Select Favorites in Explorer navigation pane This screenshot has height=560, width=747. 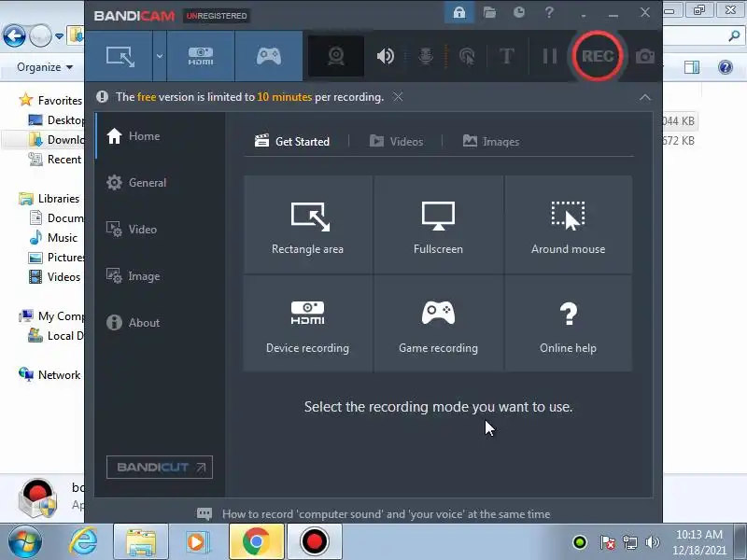pos(50,101)
